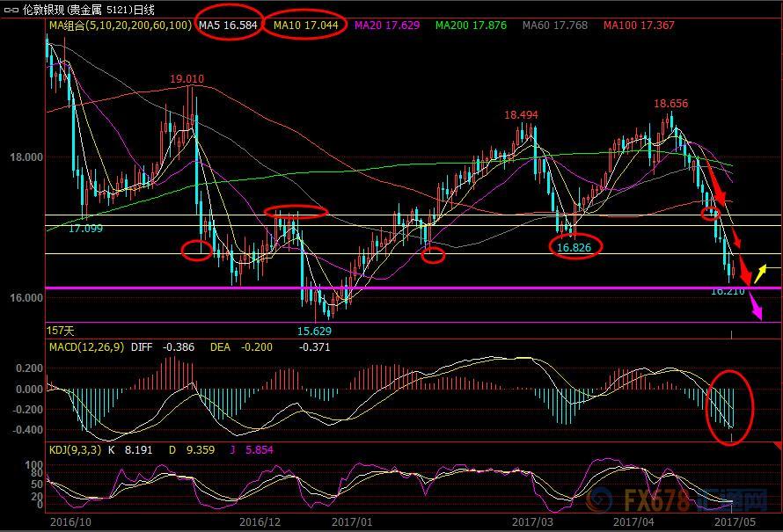Click the magenta downward arrow below the support line
783x532 pixels.
(755, 308)
